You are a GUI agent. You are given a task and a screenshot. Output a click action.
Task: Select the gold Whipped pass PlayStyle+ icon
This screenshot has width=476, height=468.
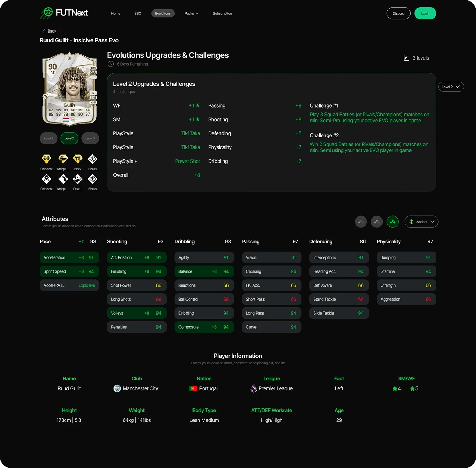[63, 159]
